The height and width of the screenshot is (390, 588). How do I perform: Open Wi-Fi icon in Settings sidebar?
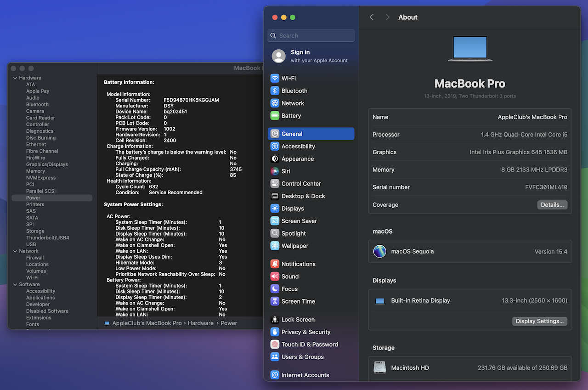click(x=275, y=79)
